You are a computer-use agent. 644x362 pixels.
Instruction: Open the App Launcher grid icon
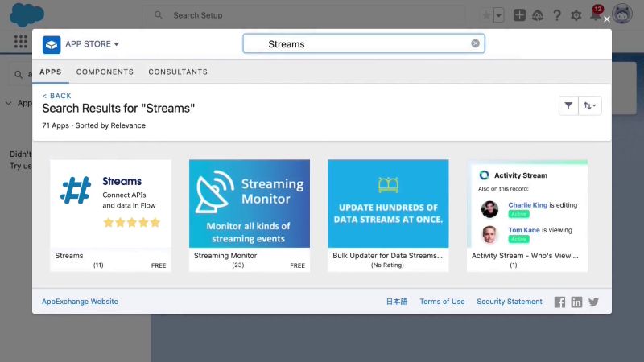(x=21, y=42)
